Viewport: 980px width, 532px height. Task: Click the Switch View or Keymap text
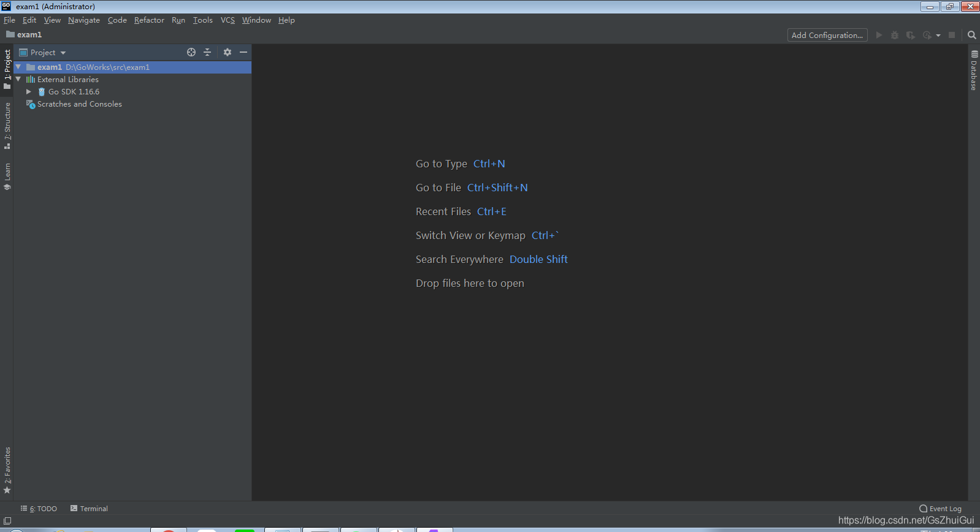pyautogui.click(x=470, y=235)
